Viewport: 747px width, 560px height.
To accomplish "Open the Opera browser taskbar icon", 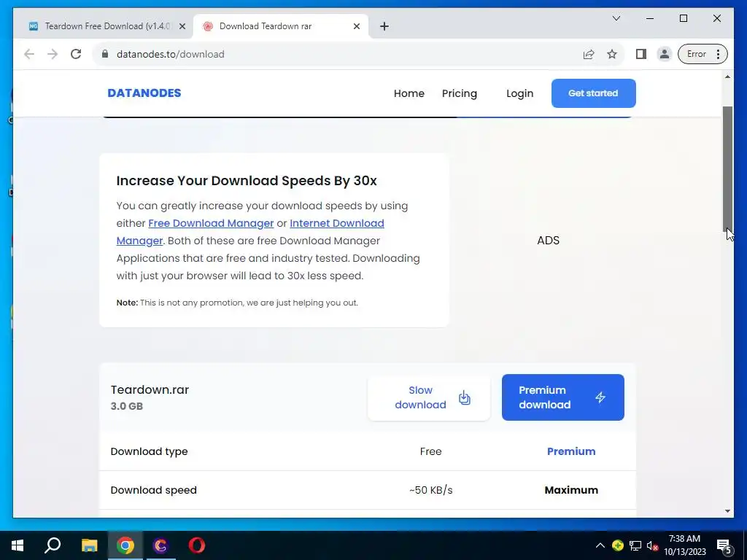I will click(197, 545).
